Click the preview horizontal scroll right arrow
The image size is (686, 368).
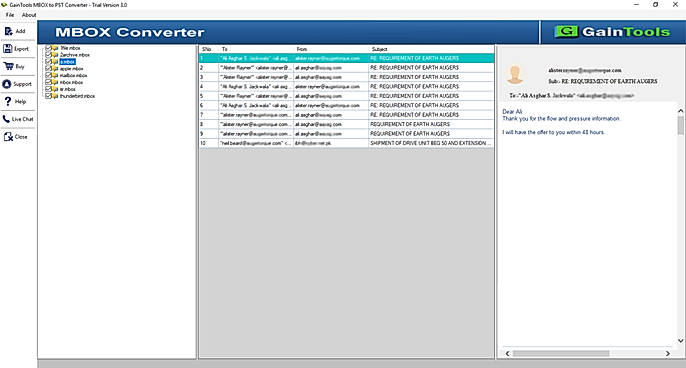(x=668, y=353)
